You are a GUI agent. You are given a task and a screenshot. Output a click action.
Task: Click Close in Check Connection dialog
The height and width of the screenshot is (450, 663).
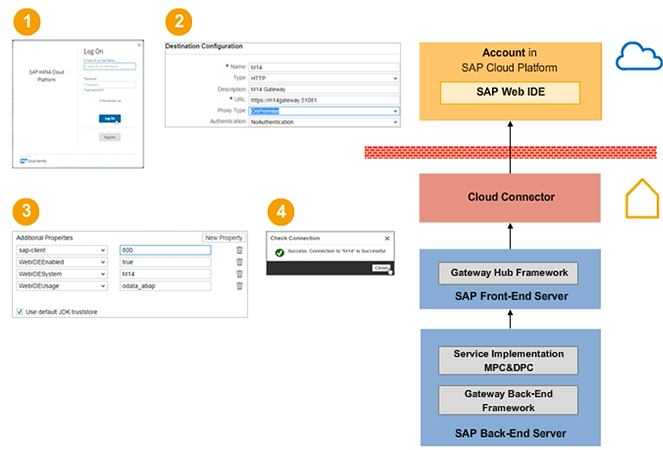click(381, 268)
